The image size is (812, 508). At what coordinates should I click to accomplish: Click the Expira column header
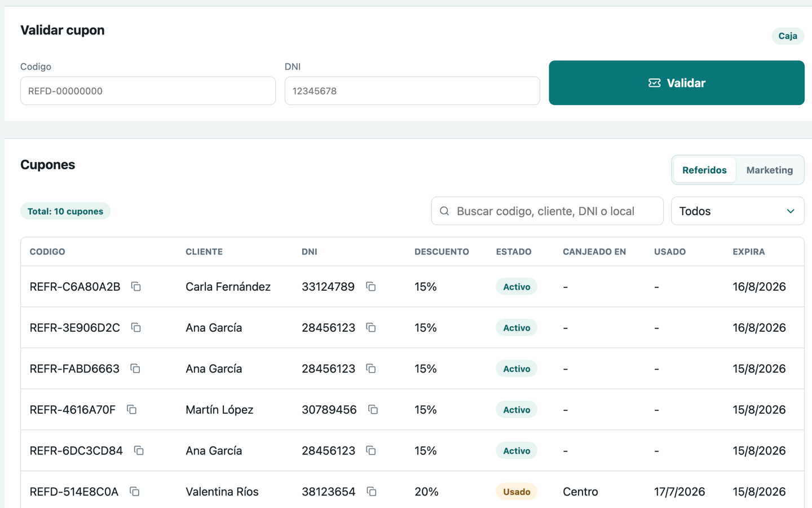coord(749,252)
